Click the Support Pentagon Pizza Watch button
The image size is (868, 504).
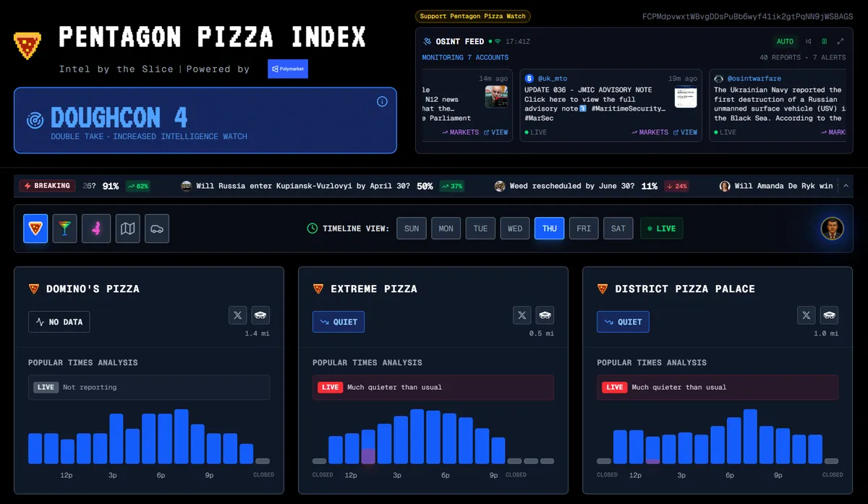(x=472, y=15)
